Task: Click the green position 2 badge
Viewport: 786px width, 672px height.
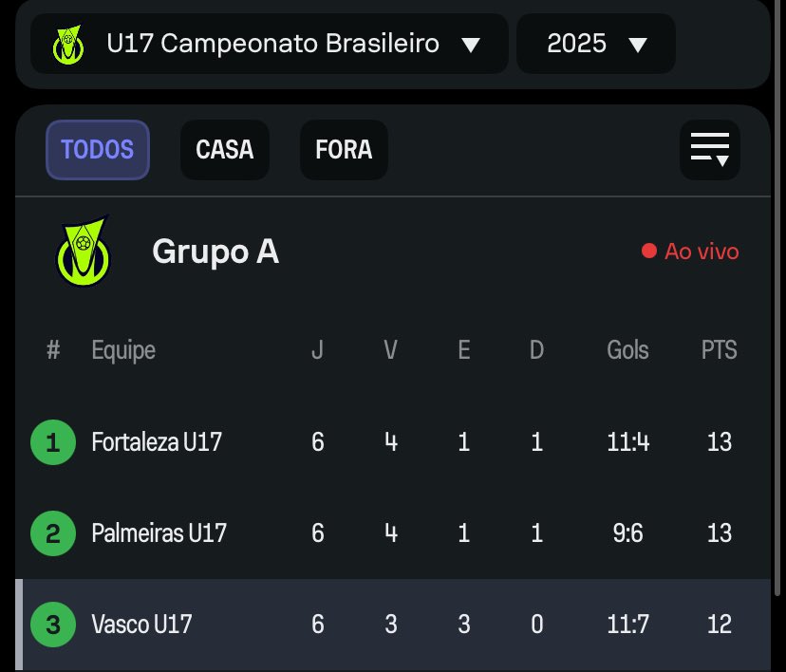Action: point(52,533)
